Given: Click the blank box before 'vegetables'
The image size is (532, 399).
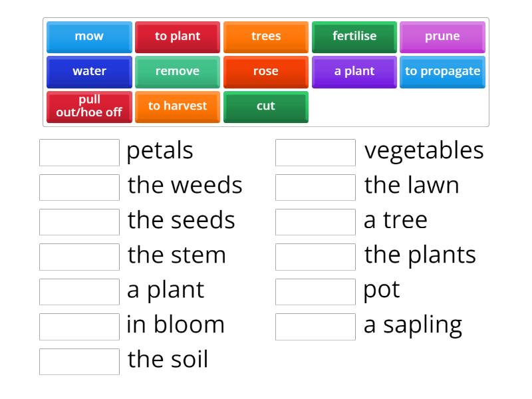Looking at the screenshot, I should 315,152.
